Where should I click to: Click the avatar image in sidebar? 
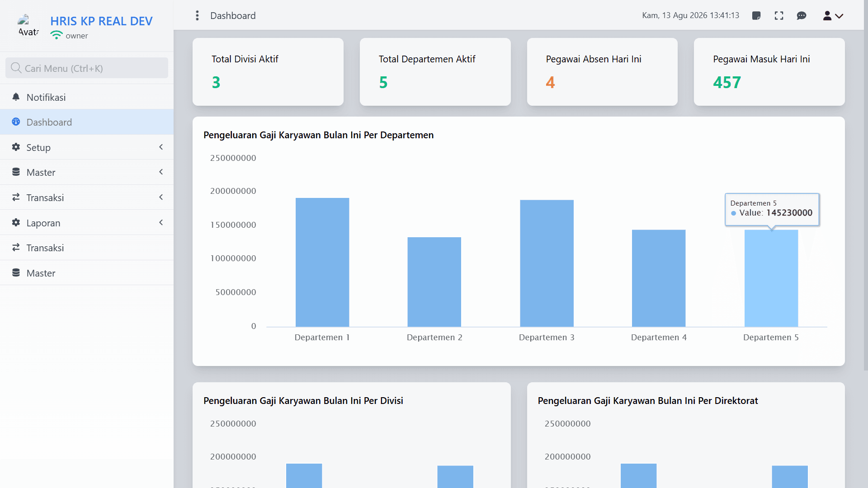pyautogui.click(x=28, y=26)
